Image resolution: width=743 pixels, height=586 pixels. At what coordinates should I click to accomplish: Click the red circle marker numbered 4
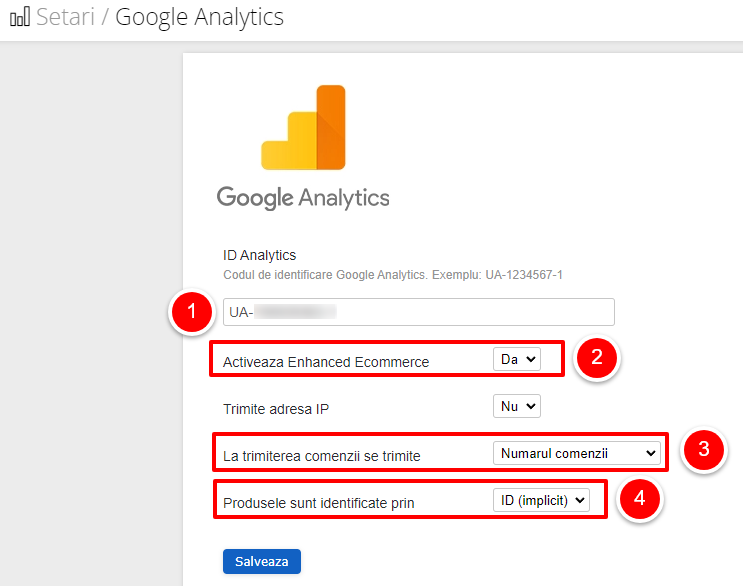point(640,498)
